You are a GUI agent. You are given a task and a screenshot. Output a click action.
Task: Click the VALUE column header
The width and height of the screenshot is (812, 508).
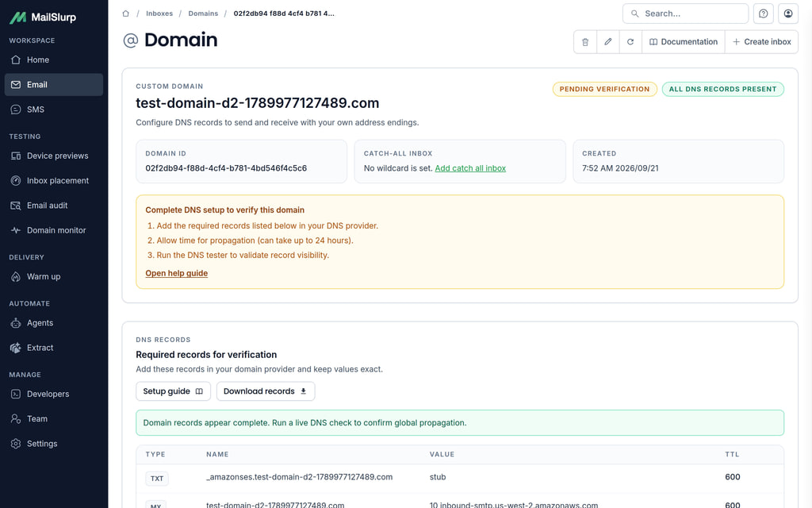click(x=442, y=454)
